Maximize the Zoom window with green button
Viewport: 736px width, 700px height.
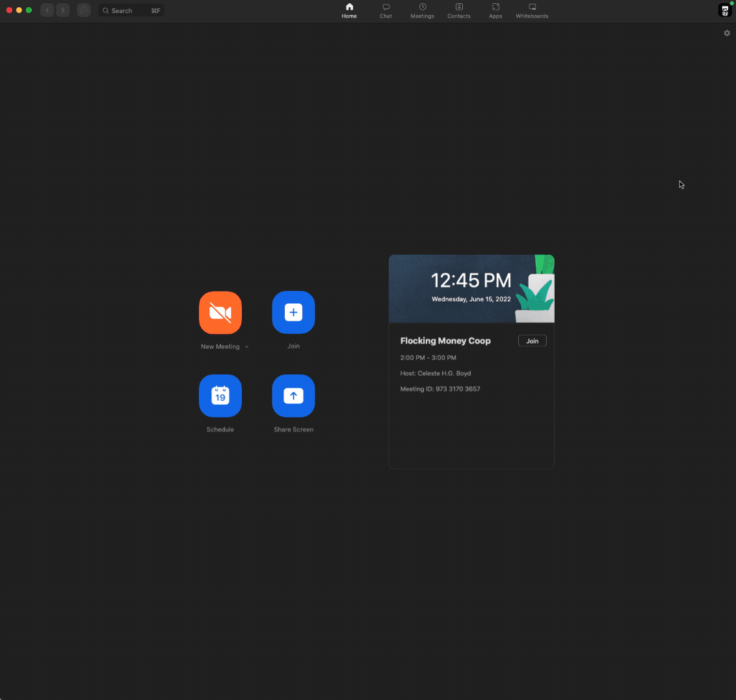click(29, 10)
